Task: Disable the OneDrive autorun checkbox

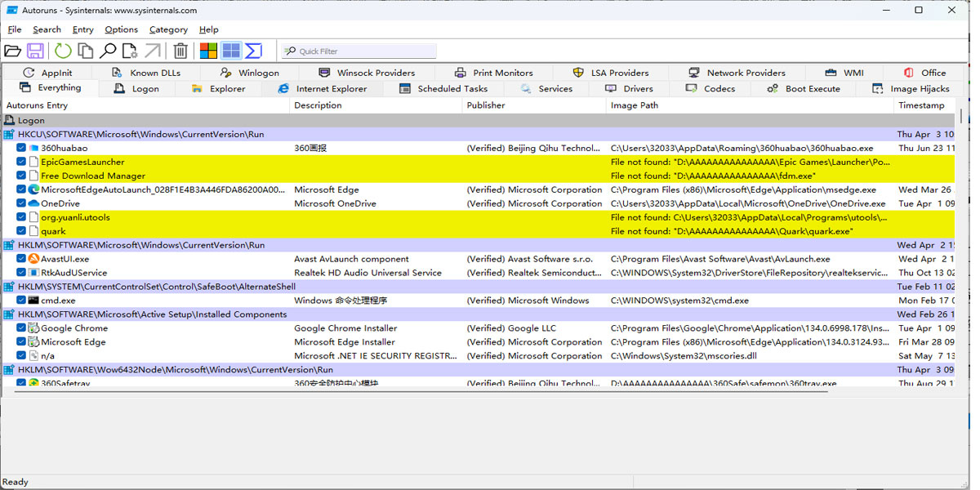Action: point(21,204)
